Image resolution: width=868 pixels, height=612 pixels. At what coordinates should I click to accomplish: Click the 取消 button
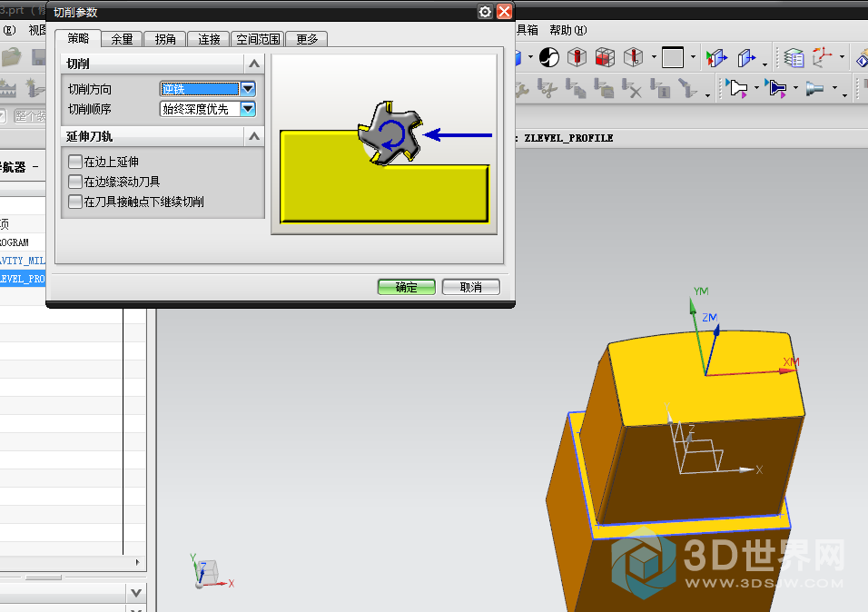coord(470,287)
